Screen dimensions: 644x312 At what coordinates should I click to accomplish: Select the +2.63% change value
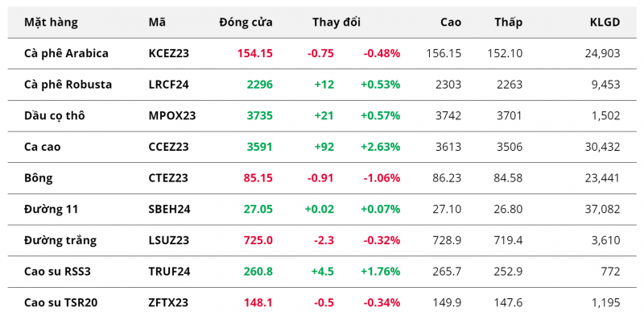tap(380, 148)
